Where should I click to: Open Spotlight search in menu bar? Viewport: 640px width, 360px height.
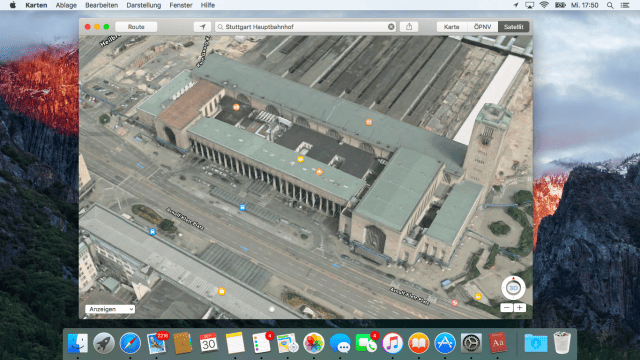[x=610, y=5]
